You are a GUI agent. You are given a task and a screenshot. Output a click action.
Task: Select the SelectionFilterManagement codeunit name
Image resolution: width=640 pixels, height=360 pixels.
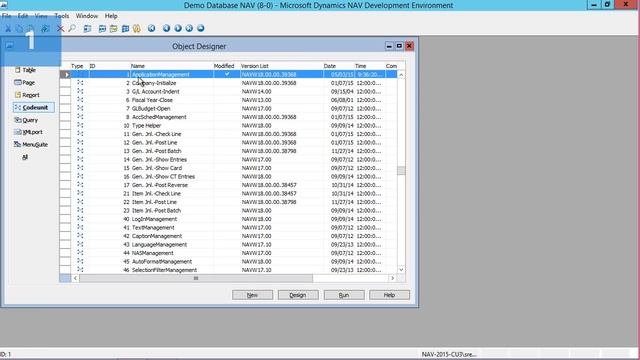click(164, 270)
